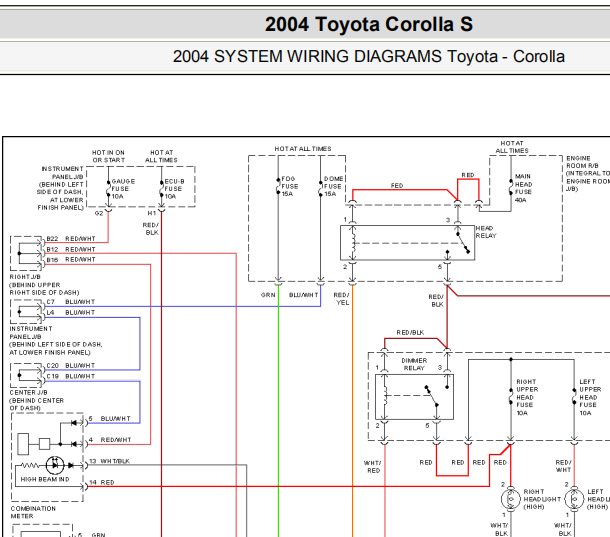The height and width of the screenshot is (537, 610).
Task: Click connector label "B16 RED/WHT"
Action: pyautogui.click(x=71, y=260)
